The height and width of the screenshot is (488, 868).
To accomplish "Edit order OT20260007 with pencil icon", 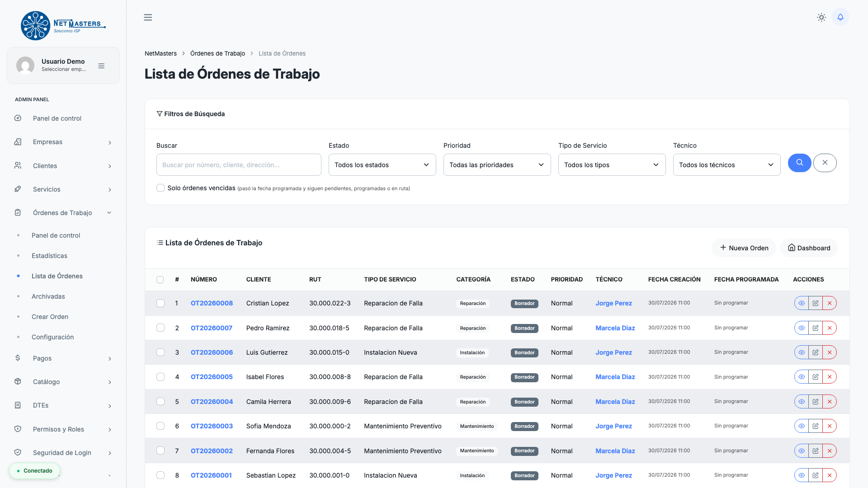I will click(816, 328).
